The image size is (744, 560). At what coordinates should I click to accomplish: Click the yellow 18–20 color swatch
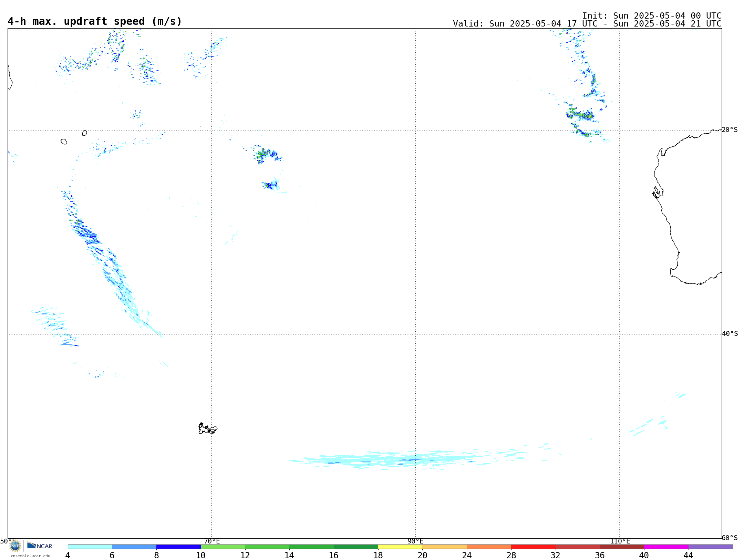click(x=400, y=547)
